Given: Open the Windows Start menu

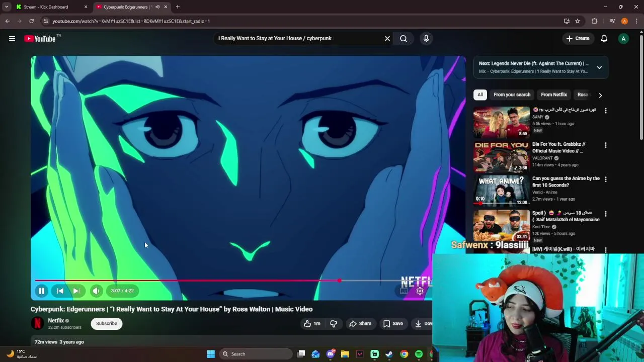Looking at the screenshot, I should 211,354.
